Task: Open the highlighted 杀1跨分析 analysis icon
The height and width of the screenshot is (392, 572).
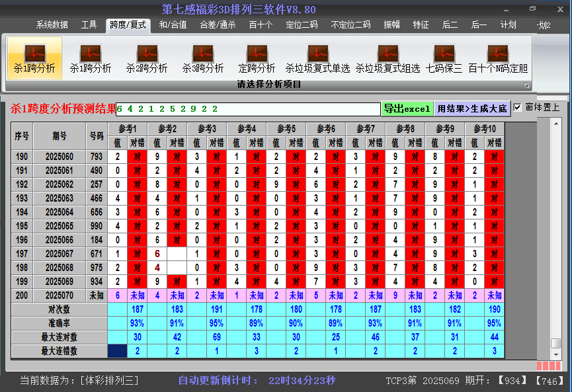Action: point(34,58)
